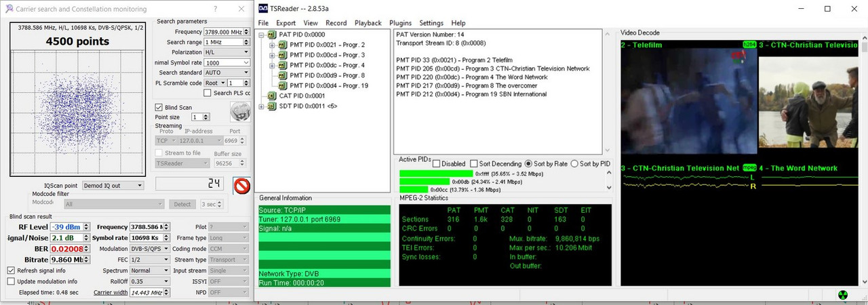This screenshot has width=868, height=305.
Task: Increment the PL Scramble code number spinner
Action: [246, 81]
